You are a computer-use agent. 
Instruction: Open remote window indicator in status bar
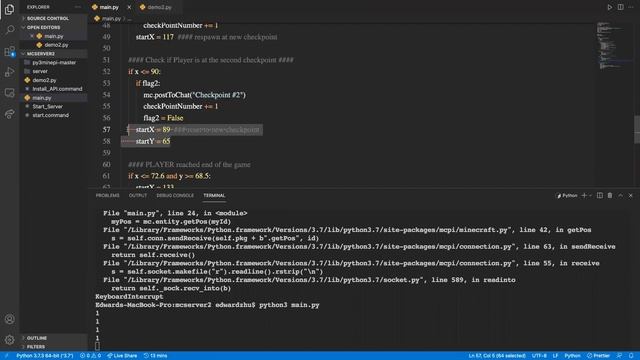pyautogui.click(x=6, y=356)
